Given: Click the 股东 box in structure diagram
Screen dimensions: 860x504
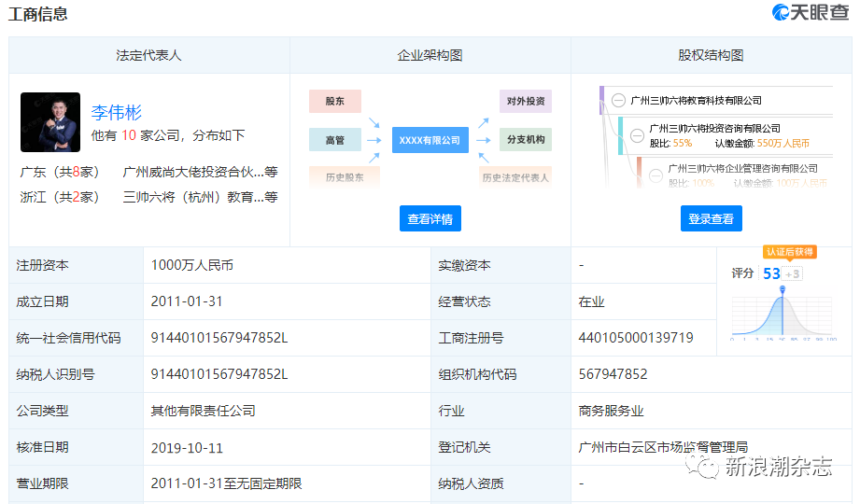Looking at the screenshot, I should point(335,102).
